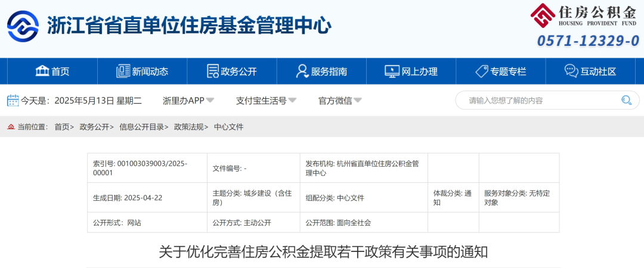Click the blue center logo icon
Screen dimensions: 644x268
coord(23,26)
